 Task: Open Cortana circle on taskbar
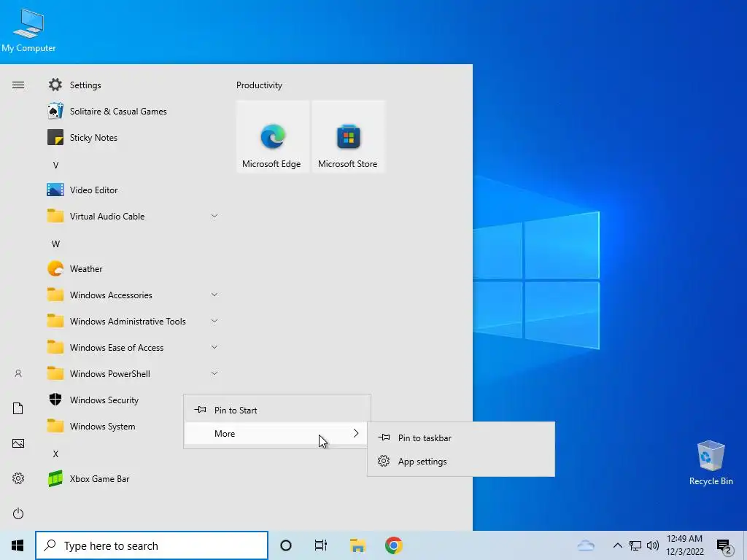tap(286, 545)
